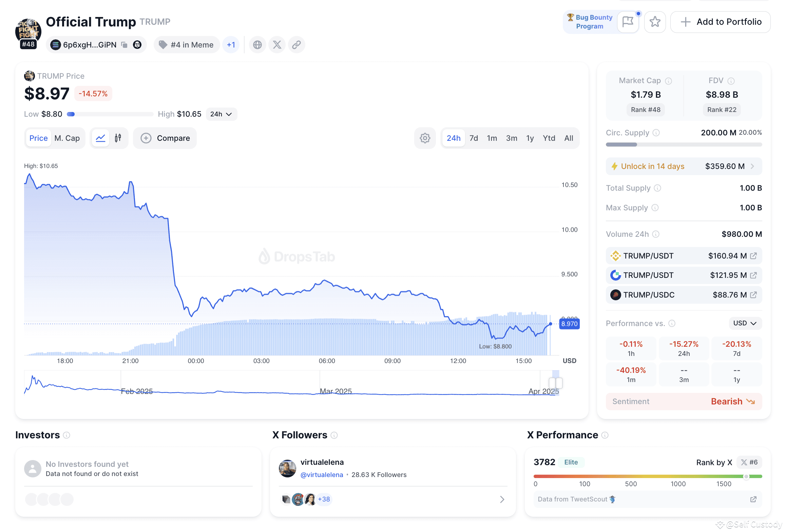785x532 pixels.
Task: Select the 1y chart timeframe
Action: tap(530, 138)
